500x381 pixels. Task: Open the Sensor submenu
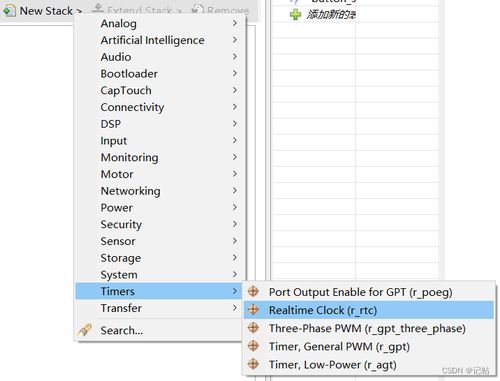160,241
